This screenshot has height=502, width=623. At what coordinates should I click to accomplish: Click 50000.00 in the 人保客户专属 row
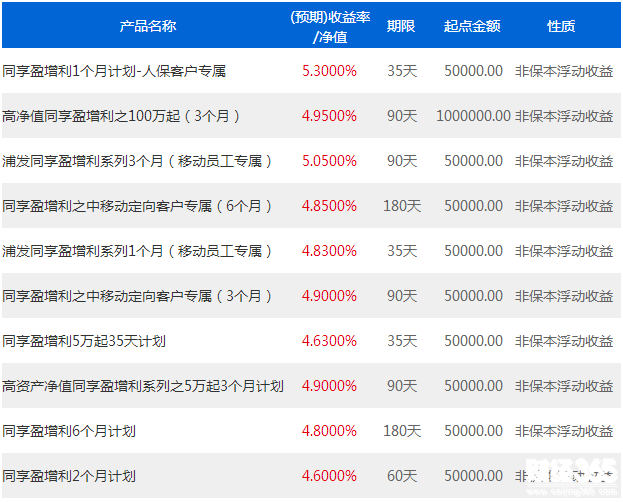[x=474, y=71]
